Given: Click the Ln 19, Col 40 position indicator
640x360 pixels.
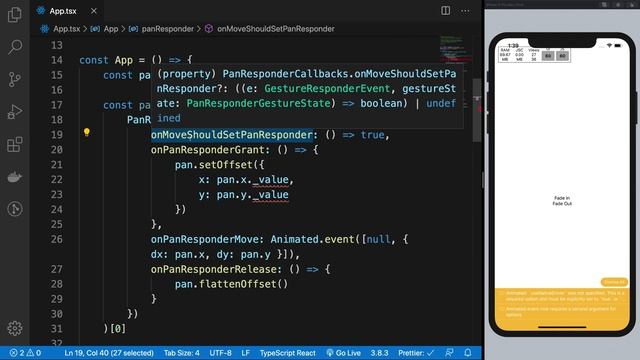Looking at the screenshot, I should [109, 353].
